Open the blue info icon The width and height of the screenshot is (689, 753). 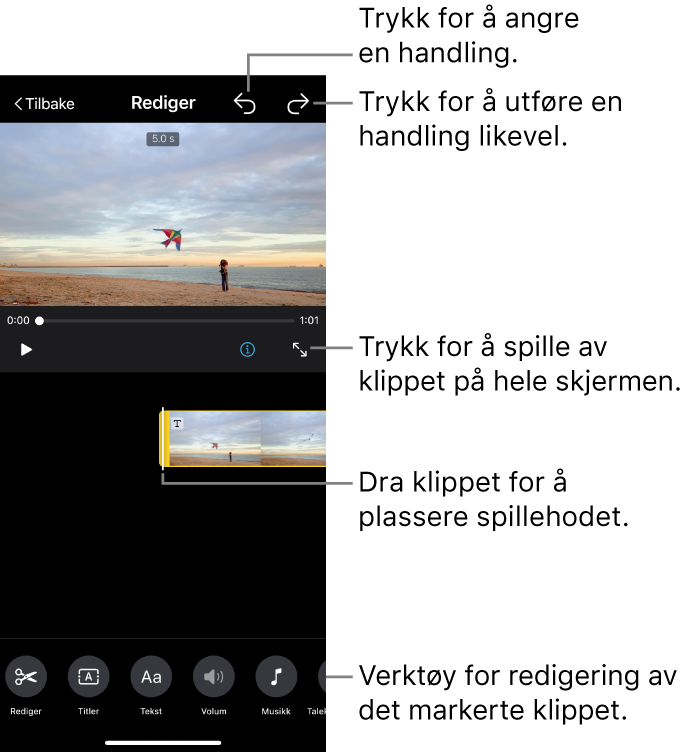(x=247, y=350)
